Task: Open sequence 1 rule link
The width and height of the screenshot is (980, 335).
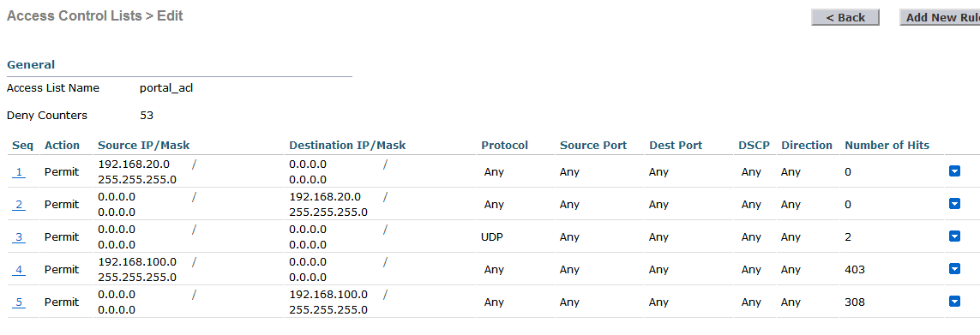Action: click(x=19, y=172)
